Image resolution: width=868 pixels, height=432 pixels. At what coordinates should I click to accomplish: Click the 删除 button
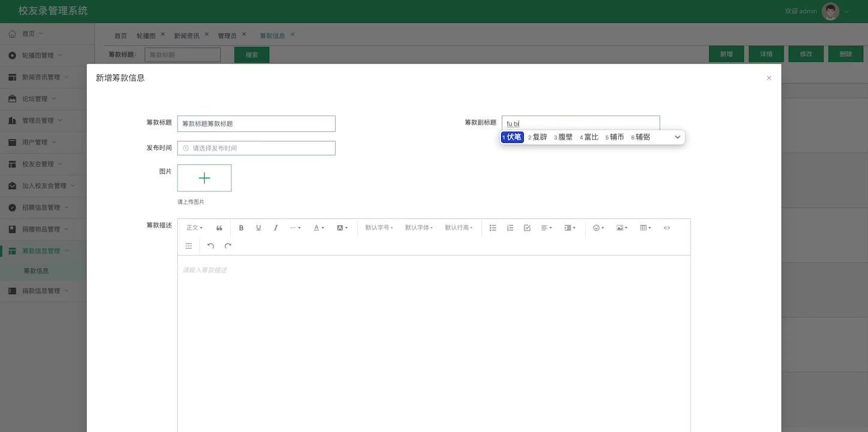tap(846, 54)
